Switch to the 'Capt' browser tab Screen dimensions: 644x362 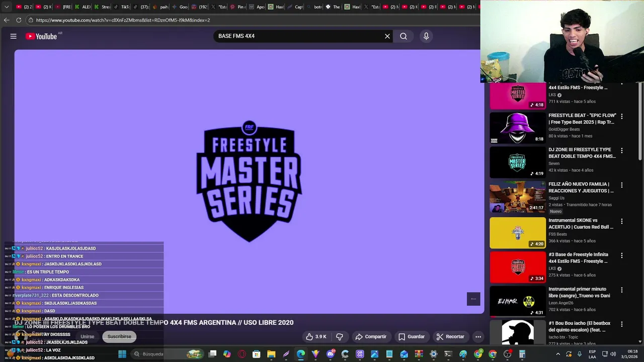pyautogui.click(x=295, y=7)
